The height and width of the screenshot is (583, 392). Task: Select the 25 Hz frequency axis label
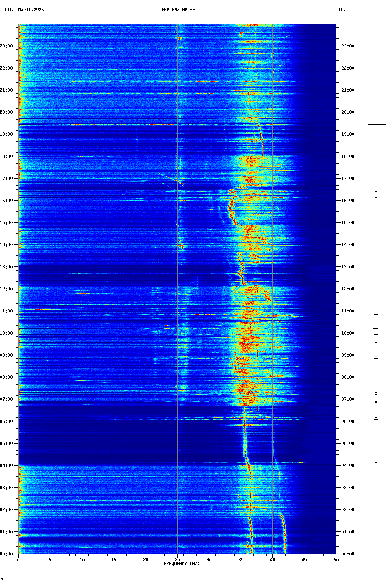(177, 560)
